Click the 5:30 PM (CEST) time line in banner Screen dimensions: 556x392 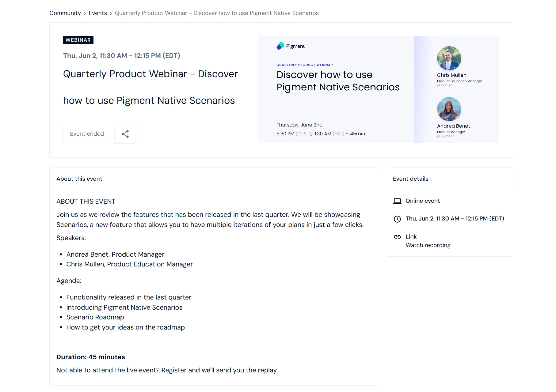[x=321, y=134]
